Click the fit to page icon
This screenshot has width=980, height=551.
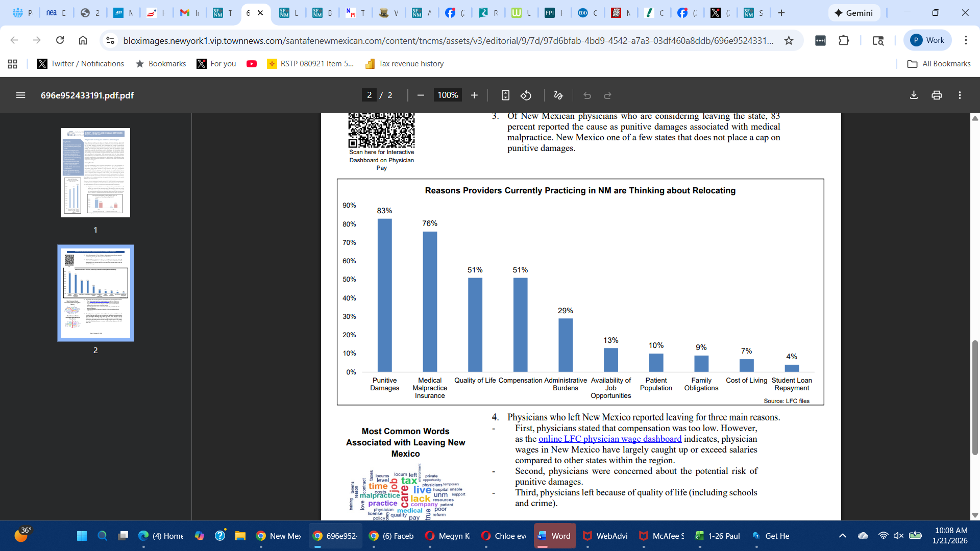pos(505,95)
